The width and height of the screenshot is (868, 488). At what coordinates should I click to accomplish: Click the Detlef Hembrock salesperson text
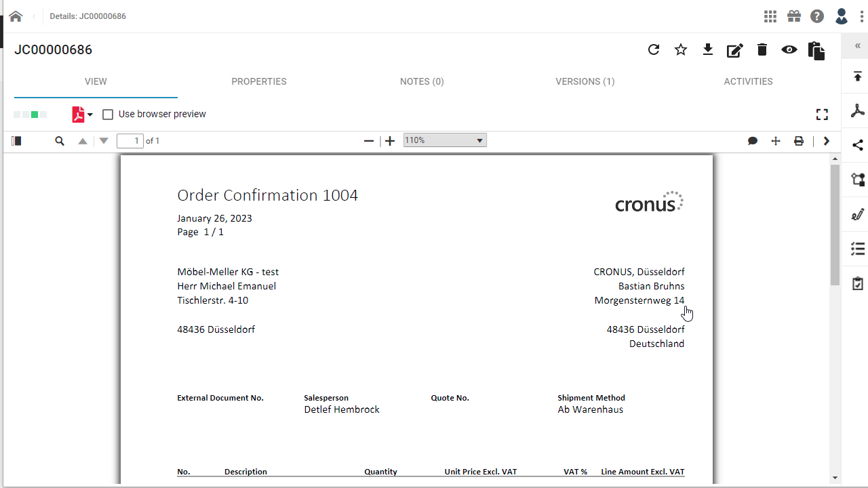click(x=342, y=409)
